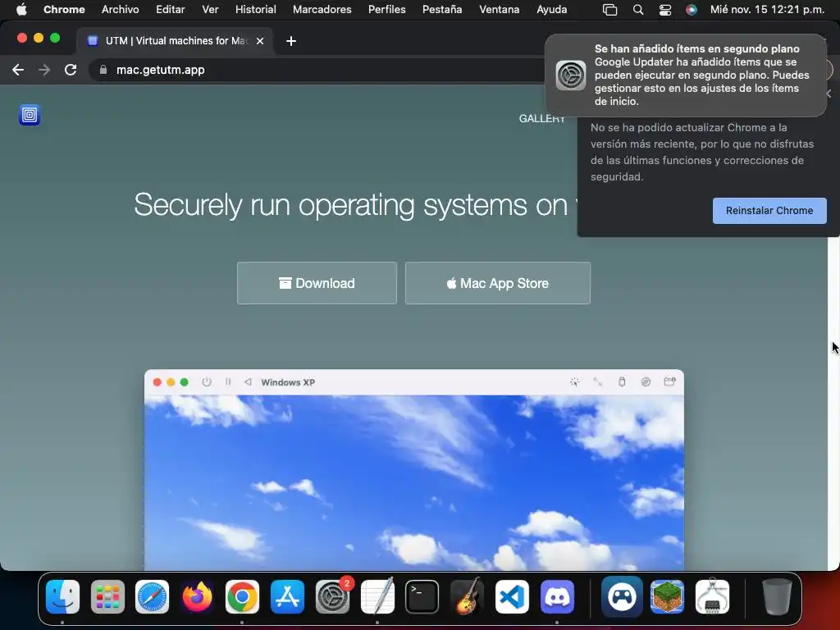This screenshot has height=630, width=840.
Task: Open System Settings from the Dock
Action: tap(332, 596)
